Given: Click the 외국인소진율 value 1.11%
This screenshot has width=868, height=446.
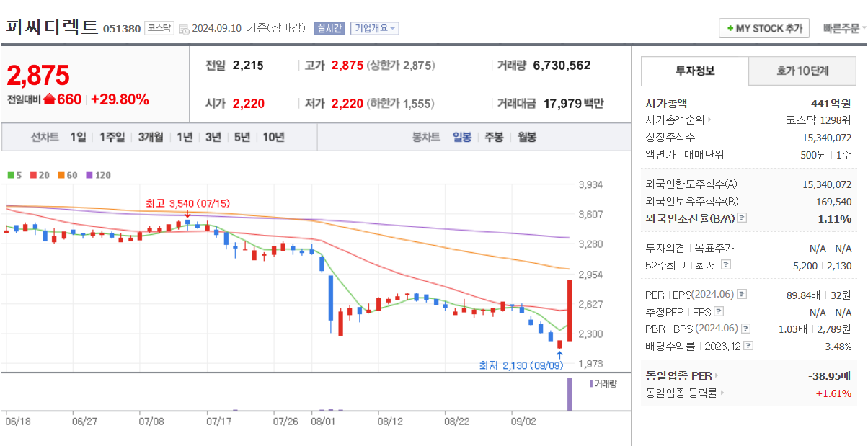Looking at the screenshot, I should (x=834, y=218).
